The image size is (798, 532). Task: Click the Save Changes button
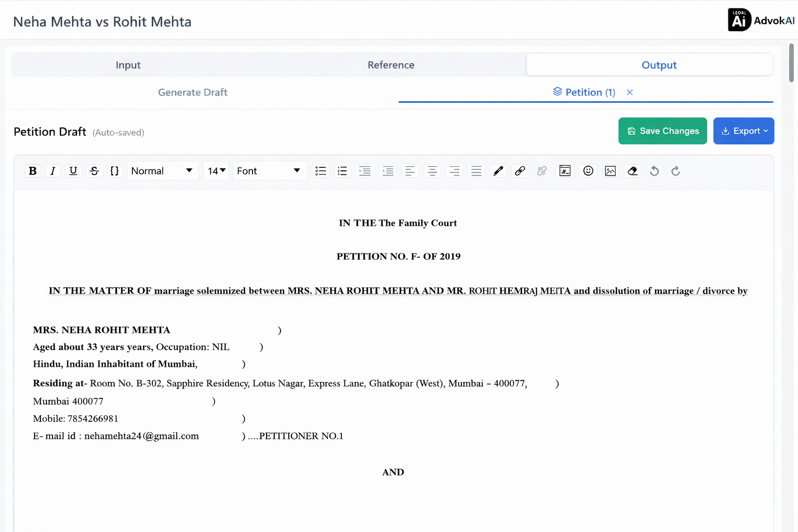click(662, 131)
